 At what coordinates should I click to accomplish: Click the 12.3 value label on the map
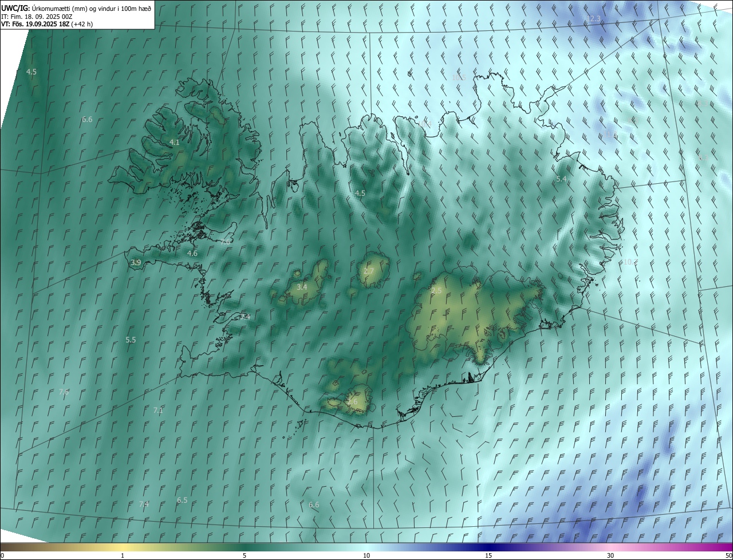593,19
